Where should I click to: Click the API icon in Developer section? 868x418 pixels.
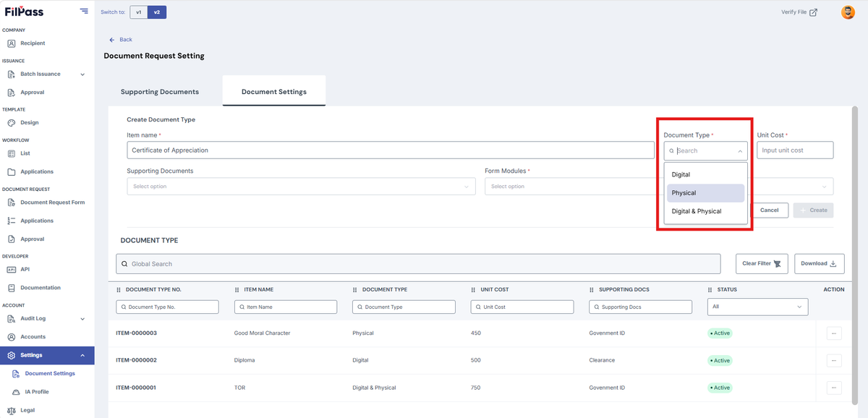point(12,269)
